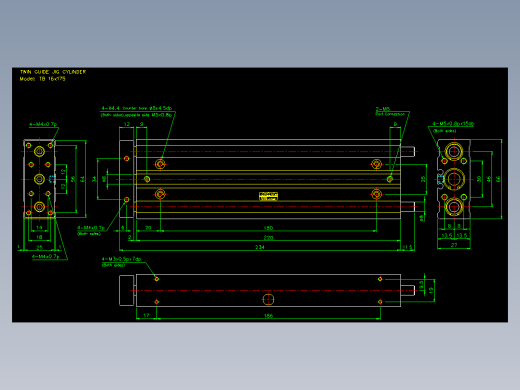Click the "180" dimension value
Screen dimensions: 520x390
point(268,228)
